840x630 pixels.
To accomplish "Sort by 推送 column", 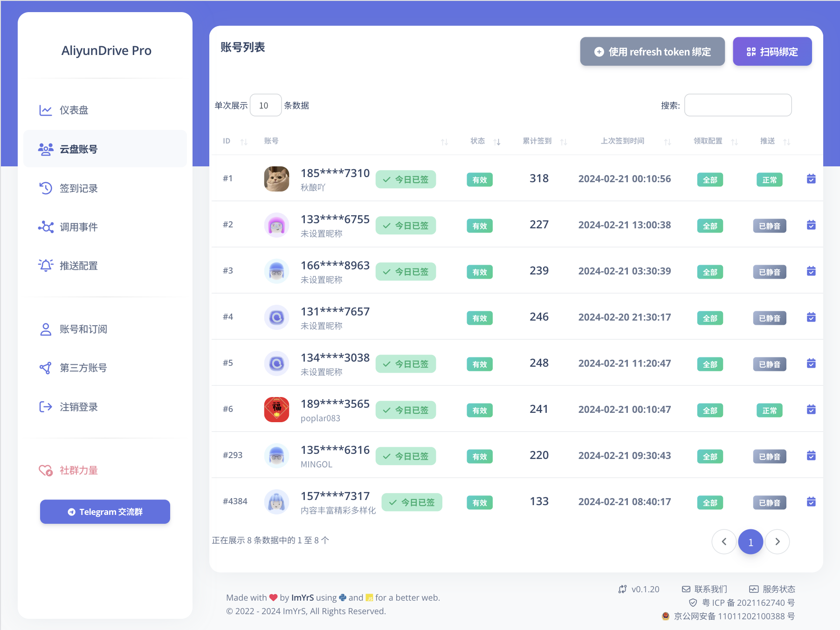I will tap(787, 142).
